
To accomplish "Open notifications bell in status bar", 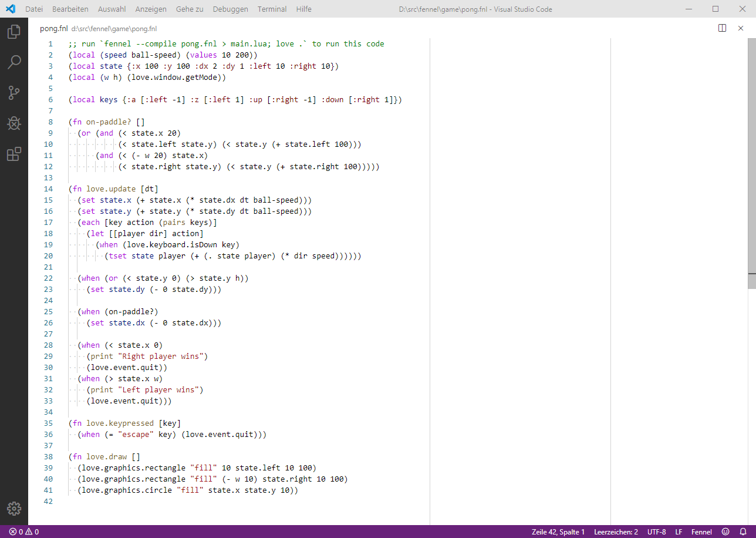I will pyautogui.click(x=743, y=532).
